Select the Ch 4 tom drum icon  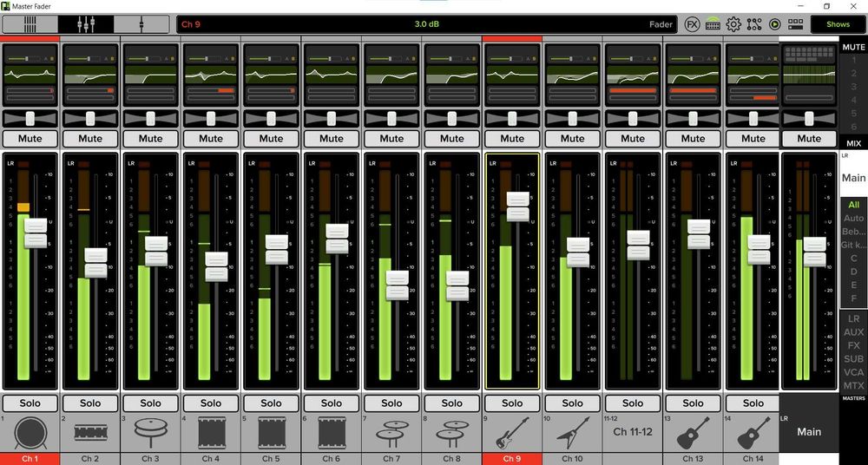click(211, 432)
